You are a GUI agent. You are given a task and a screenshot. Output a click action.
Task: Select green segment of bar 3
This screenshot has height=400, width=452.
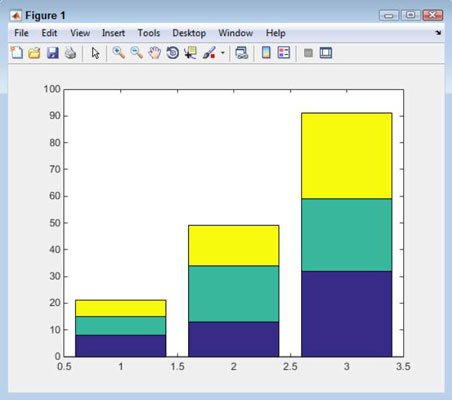347,235
